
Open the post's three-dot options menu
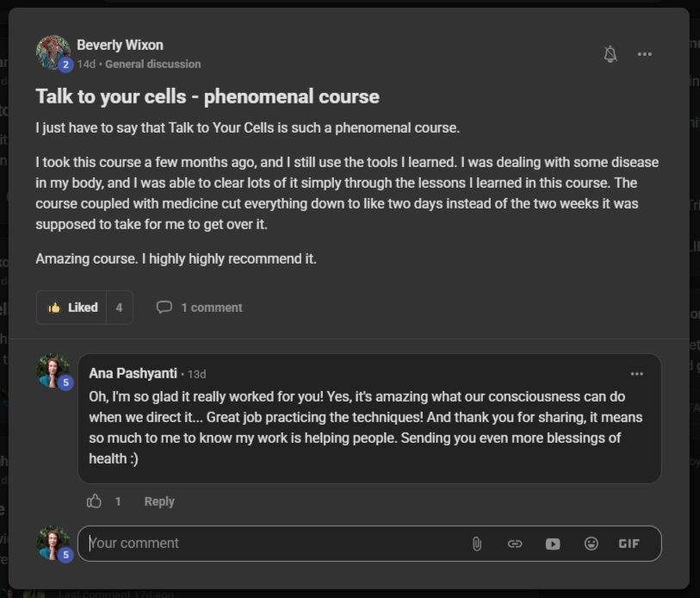(644, 54)
